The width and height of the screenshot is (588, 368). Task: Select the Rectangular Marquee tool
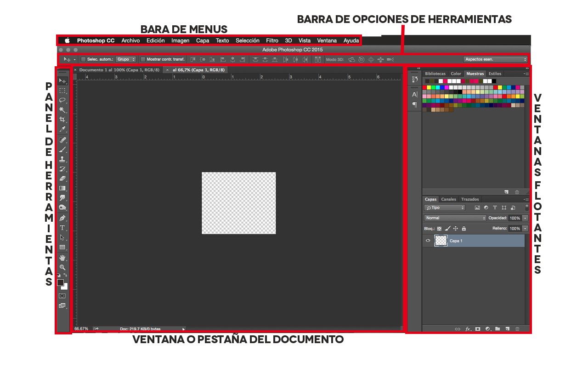[x=62, y=91]
